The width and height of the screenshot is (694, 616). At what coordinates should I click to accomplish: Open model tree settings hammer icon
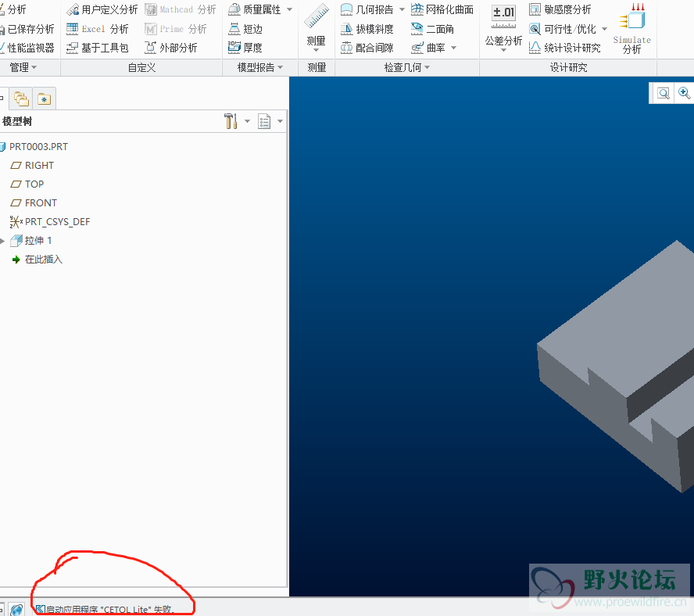[231, 121]
